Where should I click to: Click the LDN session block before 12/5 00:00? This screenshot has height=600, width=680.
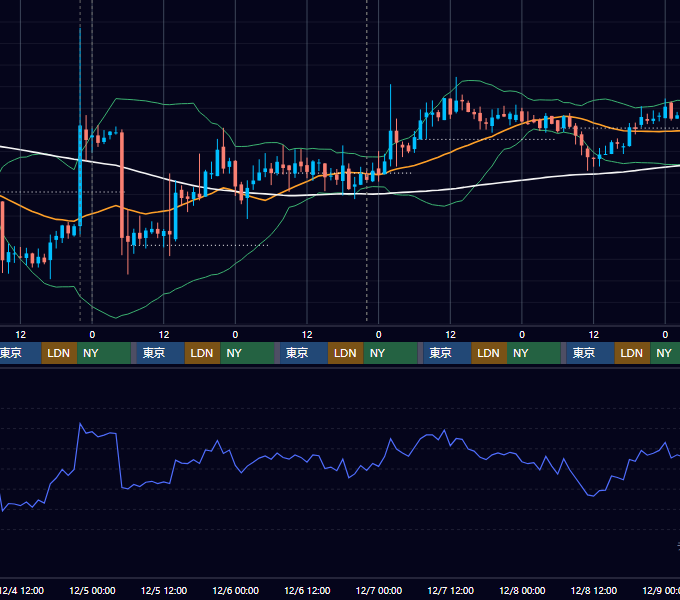59,353
